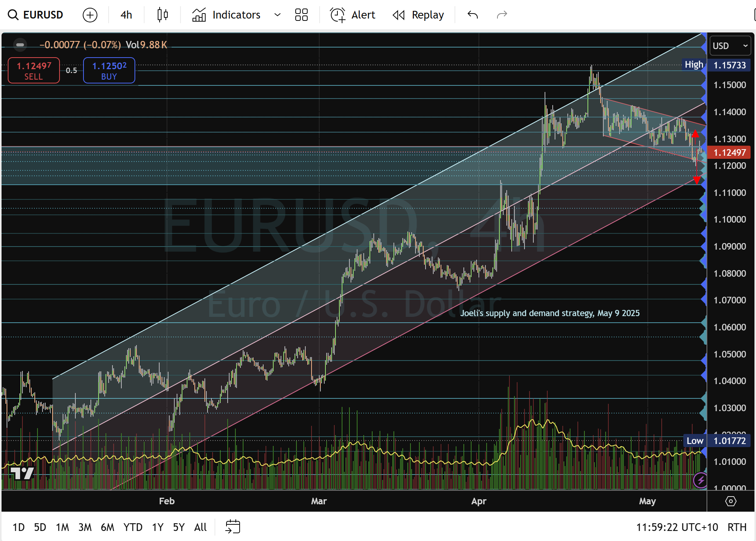756x541 pixels.
Task: Click the lightning flash icon on price scale
Action: [700, 480]
